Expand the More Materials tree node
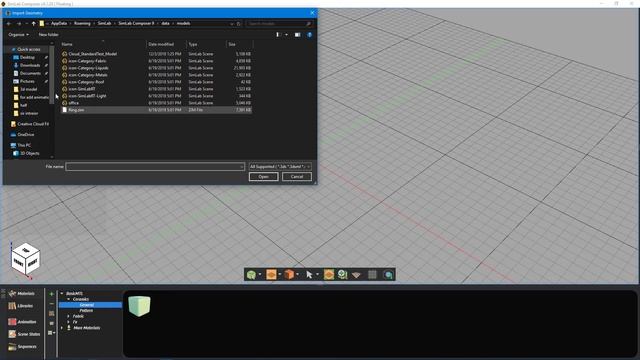Image resolution: width=640 pixels, height=360 pixels. pos(62,328)
